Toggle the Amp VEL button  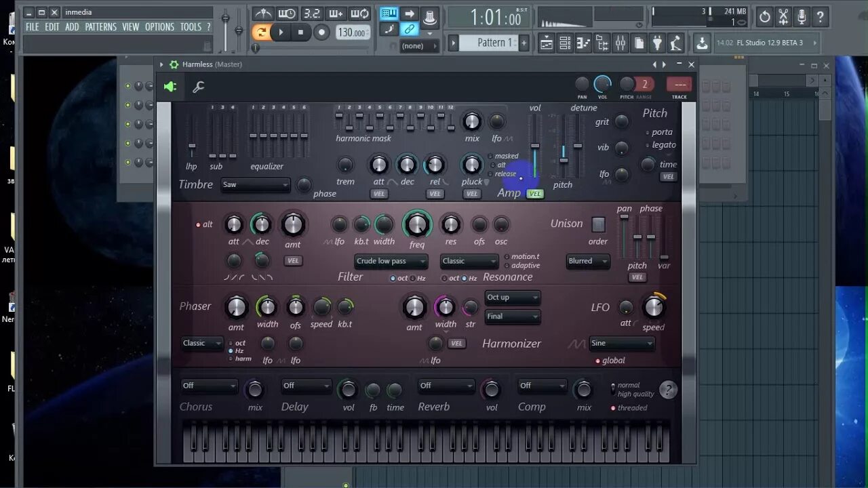(535, 194)
